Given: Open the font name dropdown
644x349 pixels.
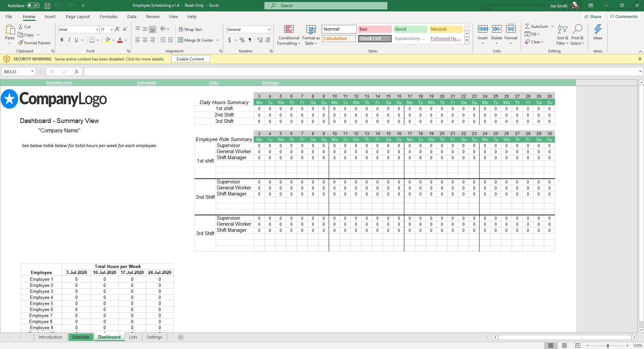Looking at the screenshot, I should [97, 30].
